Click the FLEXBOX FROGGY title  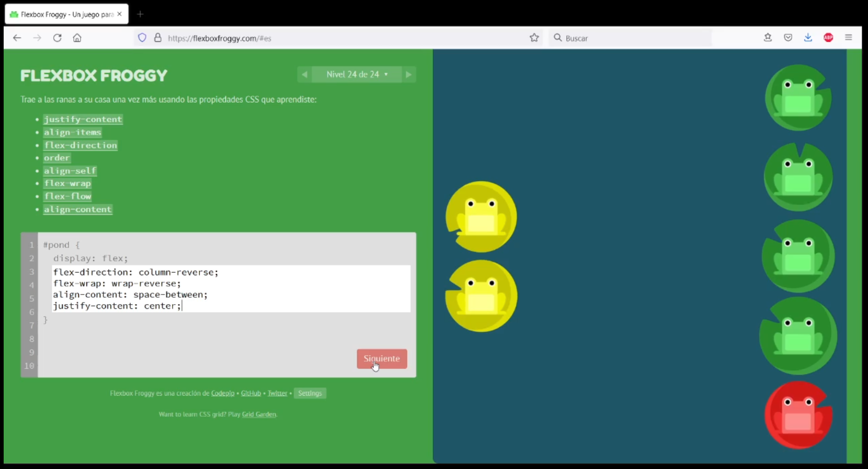pyautogui.click(x=94, y=76)
